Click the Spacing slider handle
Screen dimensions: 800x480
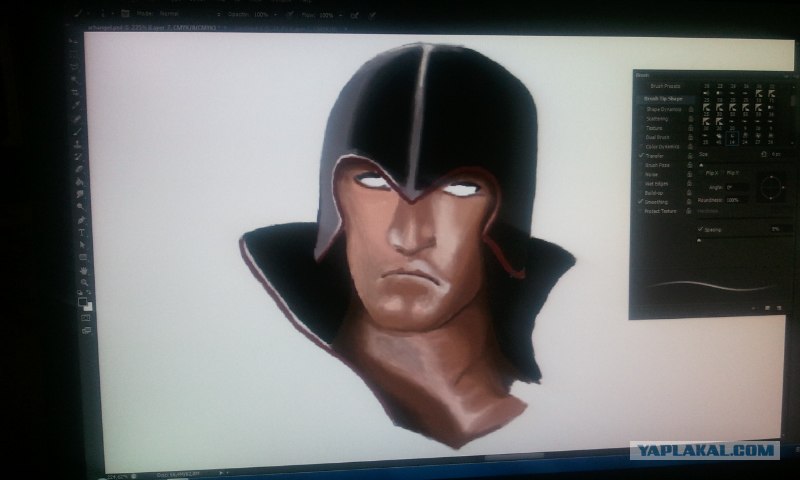pyautogui.click(x=699, y=240)
